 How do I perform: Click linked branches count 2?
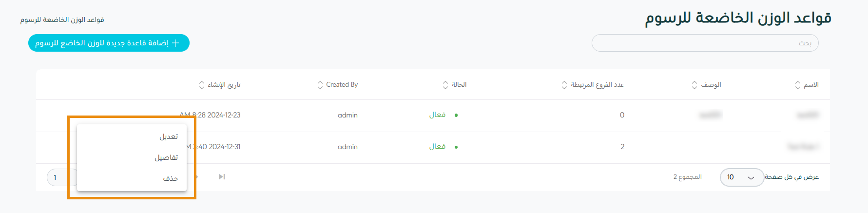[622, 147]
